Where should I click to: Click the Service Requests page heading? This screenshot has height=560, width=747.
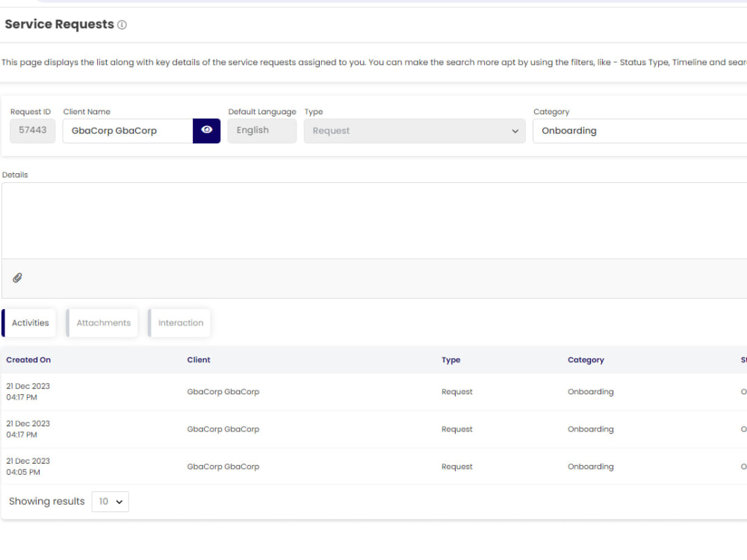[60, 25]
